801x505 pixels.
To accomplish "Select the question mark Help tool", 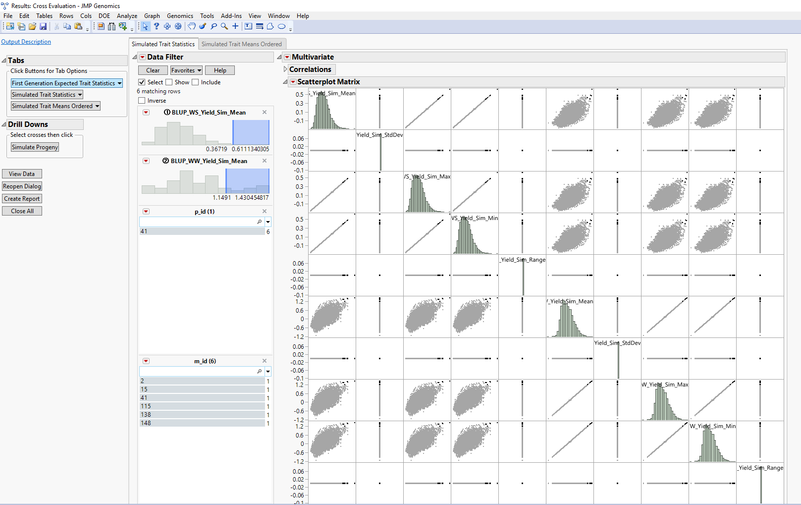I will point(156,26).
